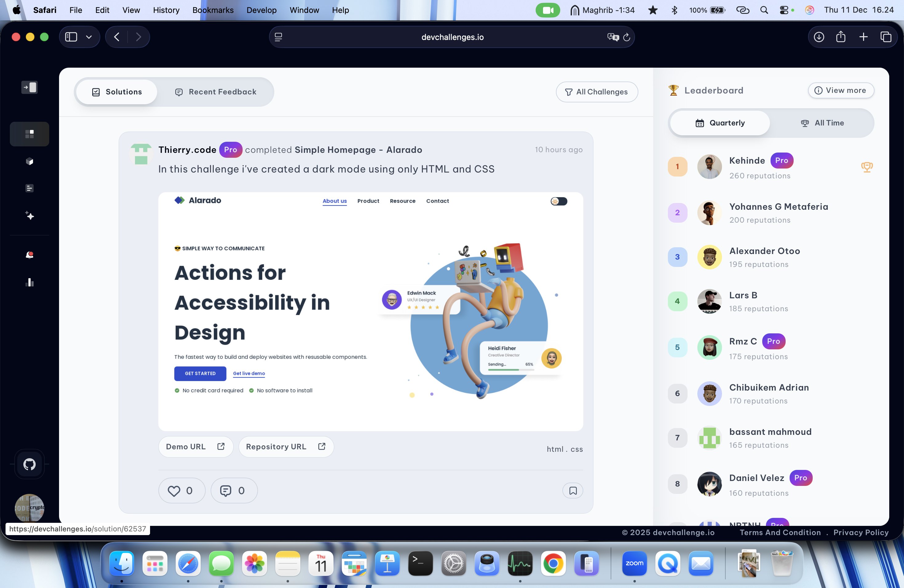Open the All Challenges filter dropdown

pos(596,92)
